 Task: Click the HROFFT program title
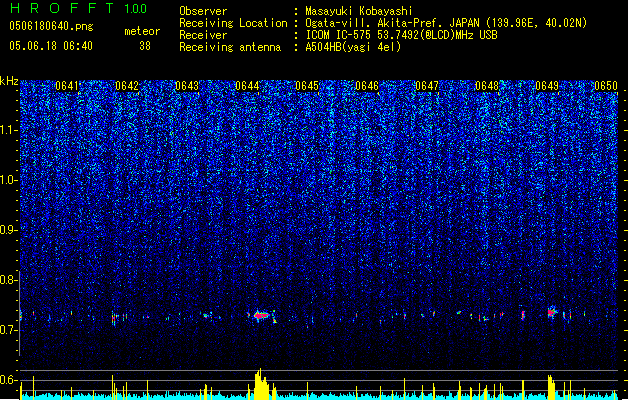(x=62, y=8)
